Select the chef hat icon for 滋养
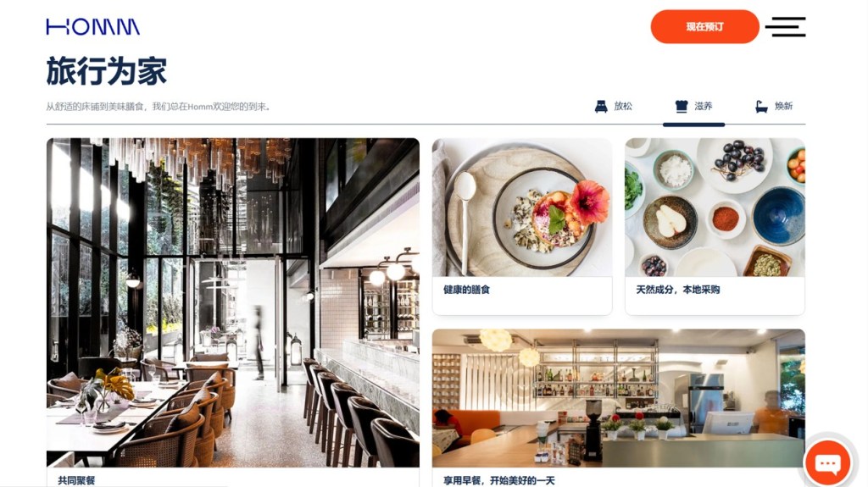This screenshot has width=868, height=487. click(x=682, y=106)
